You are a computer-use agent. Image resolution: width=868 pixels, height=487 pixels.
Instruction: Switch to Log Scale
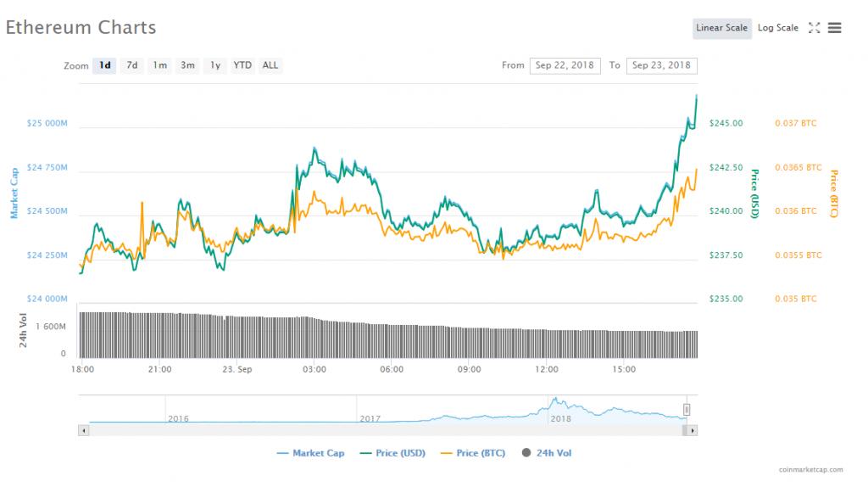[777, 28]
